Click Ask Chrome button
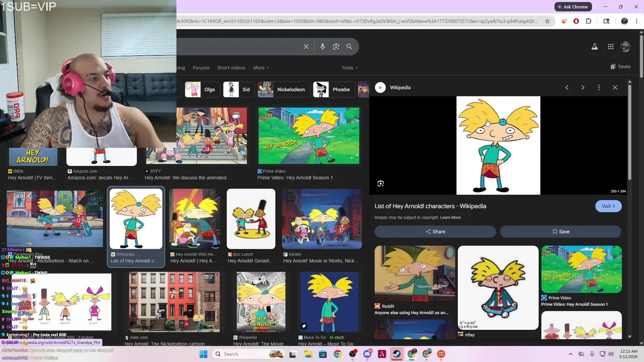 (x=573, y=7)
